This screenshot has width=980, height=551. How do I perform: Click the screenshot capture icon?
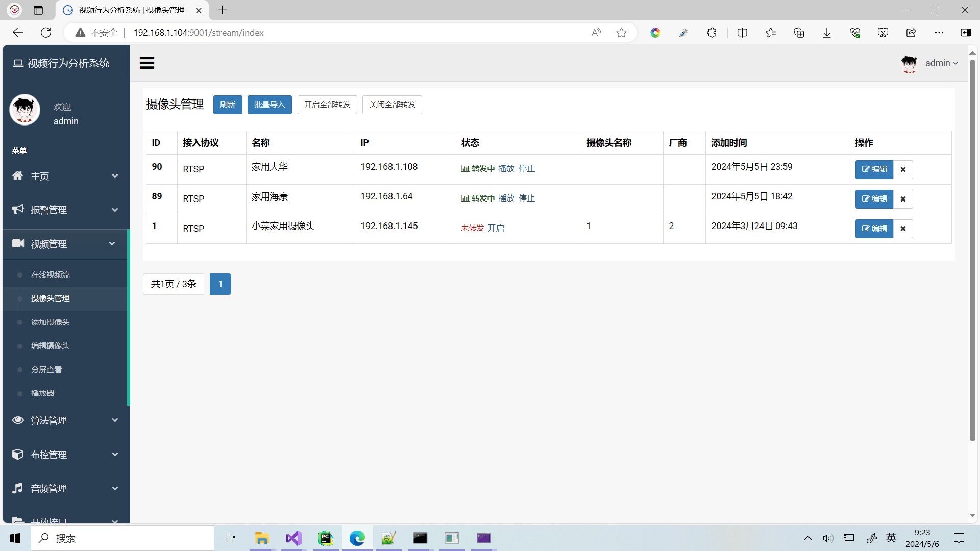pos(883,33)
